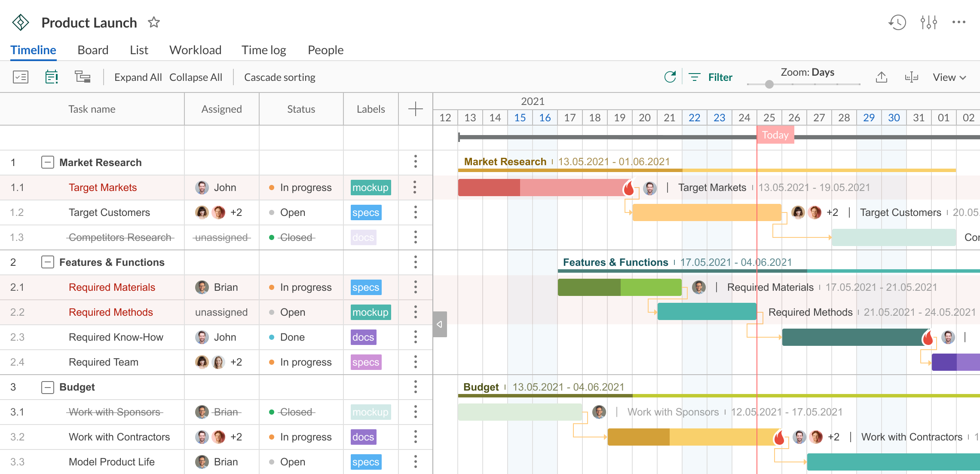
Task: Click the add column icon
Action: 416,109
